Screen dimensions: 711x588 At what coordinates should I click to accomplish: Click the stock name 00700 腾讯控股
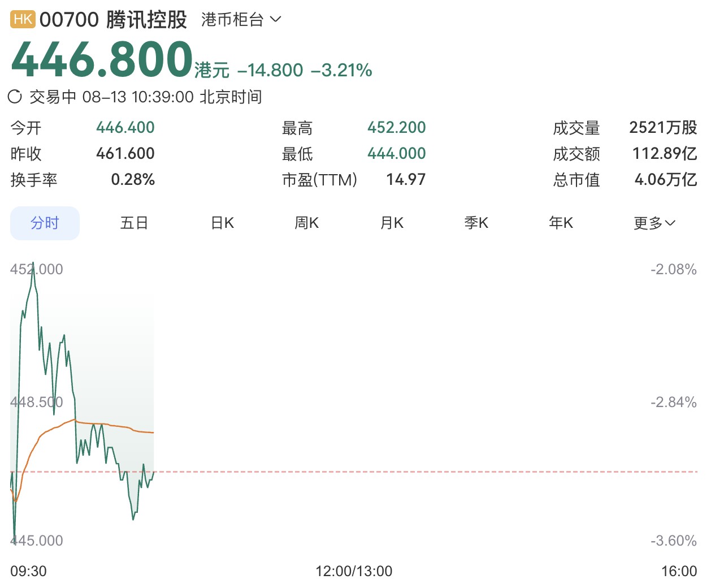pyautogui.click(x=113, y=20)
